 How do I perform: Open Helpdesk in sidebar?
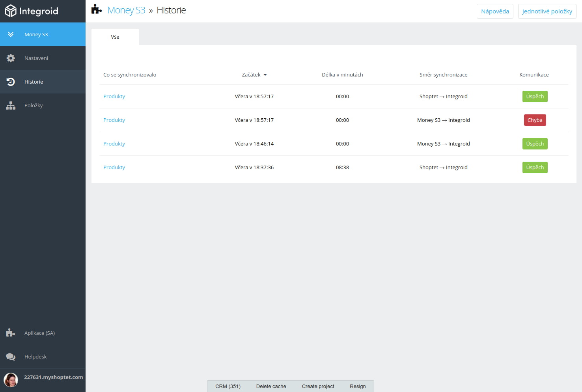(x=43, y=357)
